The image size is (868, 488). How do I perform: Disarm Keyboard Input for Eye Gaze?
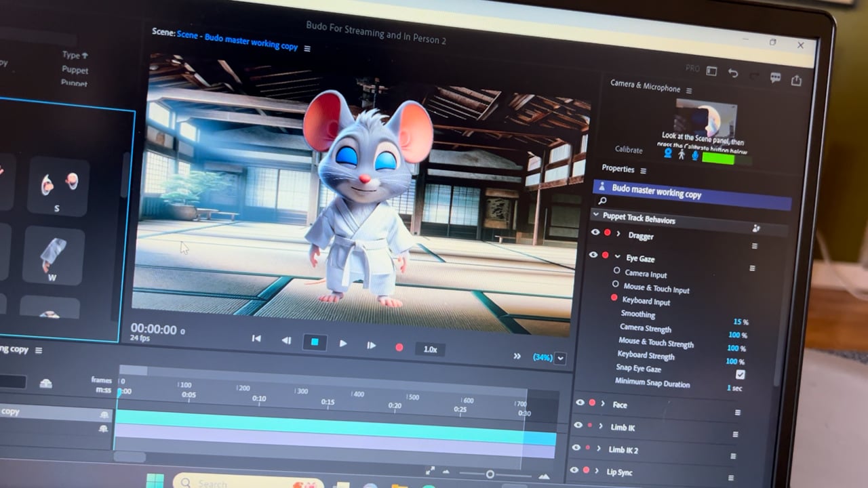614,298
